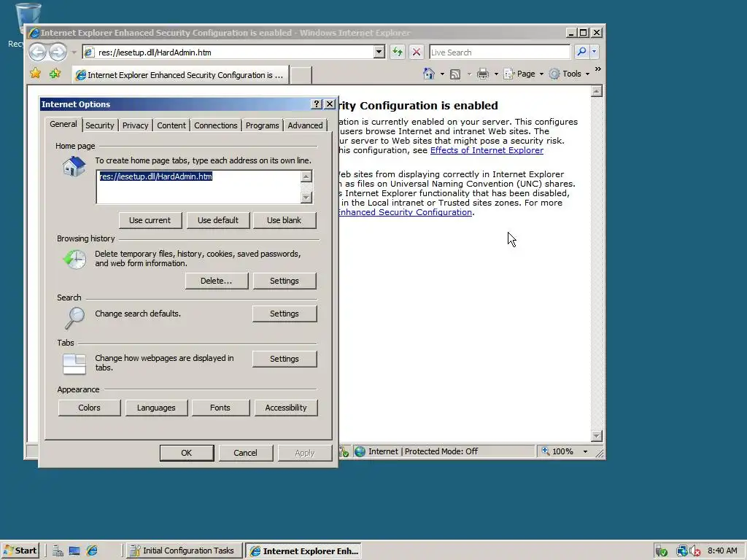
Task: Switch to the Security tab
Action: pyautogui.click(x=99, y=125)
